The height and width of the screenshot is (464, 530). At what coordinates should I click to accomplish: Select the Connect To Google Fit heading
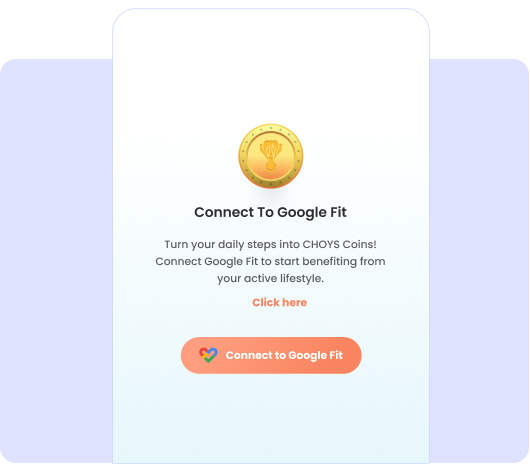270,213
